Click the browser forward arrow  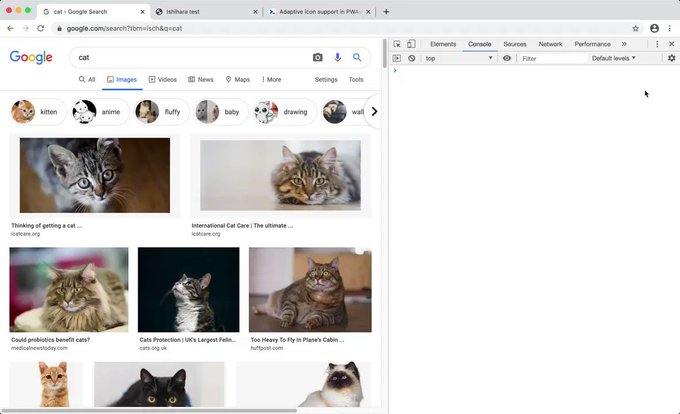26,28
